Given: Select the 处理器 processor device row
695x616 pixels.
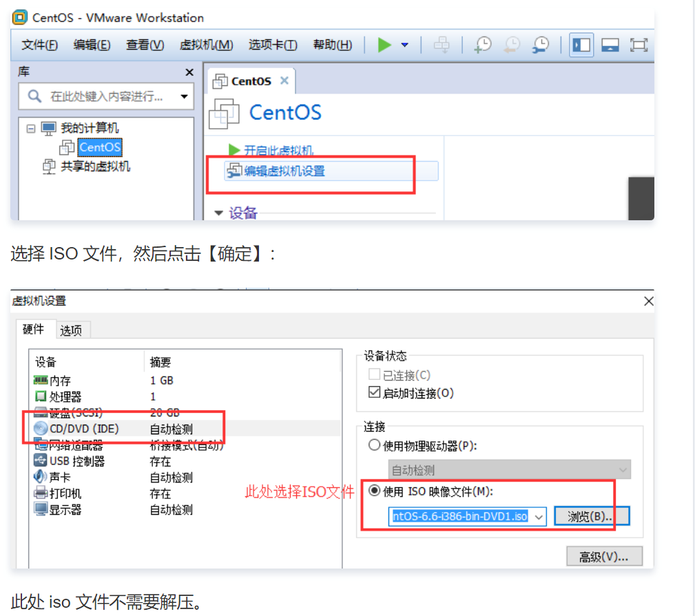Looking at the screenshot, I should tap(186, 396).
